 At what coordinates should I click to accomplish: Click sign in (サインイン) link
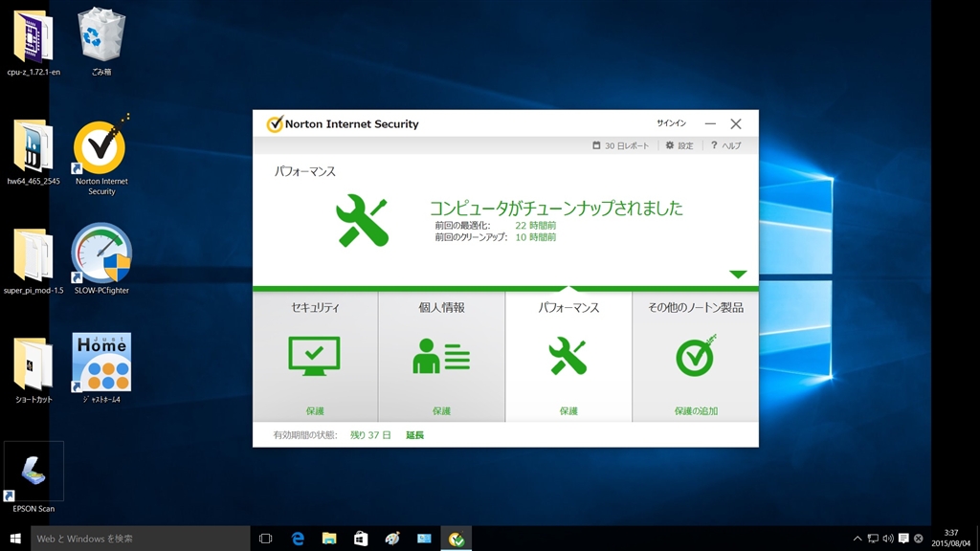671,123
